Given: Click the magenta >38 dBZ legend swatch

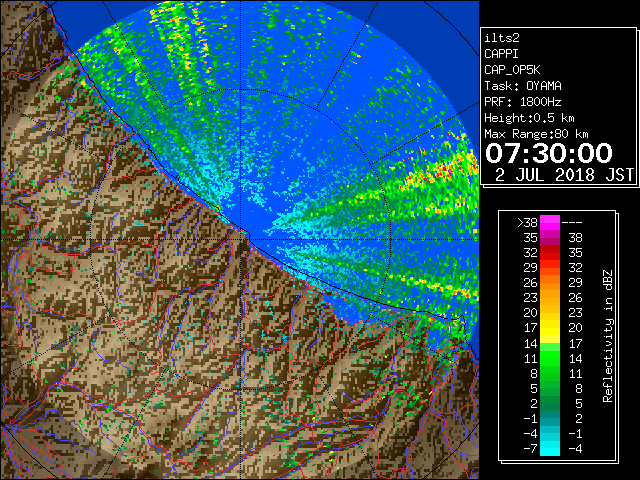Looking at the screenshot, I should click(x=550, y=223).
